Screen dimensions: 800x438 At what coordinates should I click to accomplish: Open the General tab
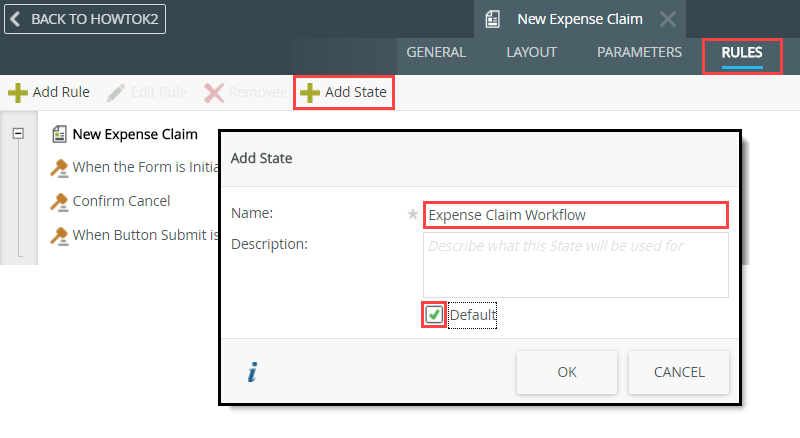[x=436, y=52]
